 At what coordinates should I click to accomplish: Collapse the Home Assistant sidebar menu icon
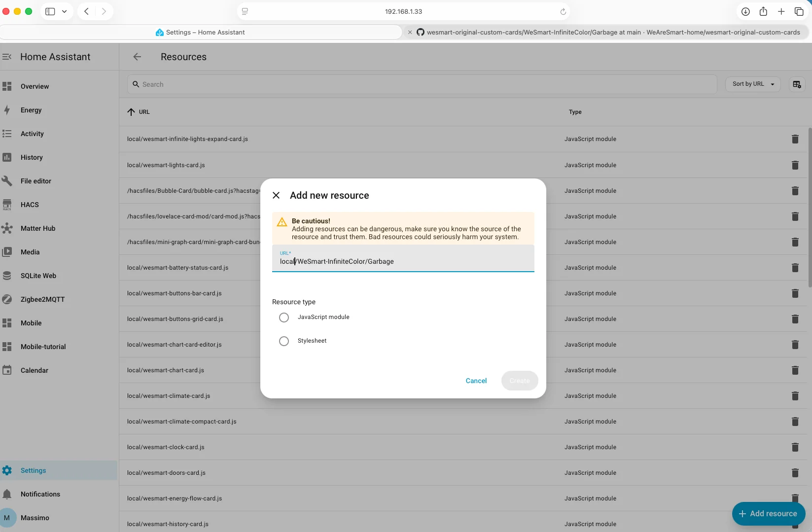click(x=7, y=57)
